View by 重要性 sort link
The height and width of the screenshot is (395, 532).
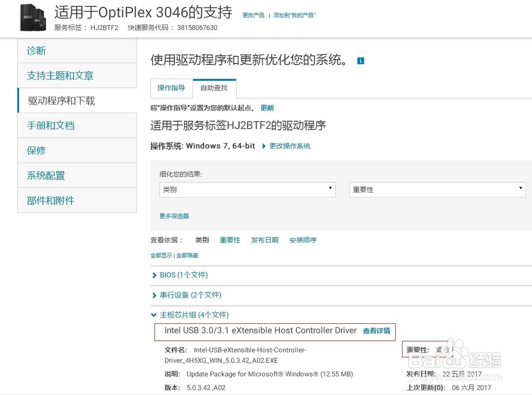230,240
